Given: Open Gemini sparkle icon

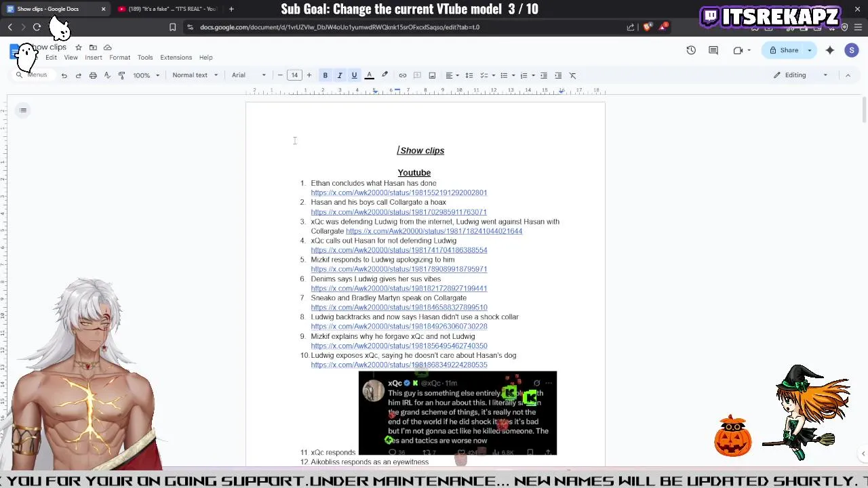Looking at the screenshot, I should [830, 50].
